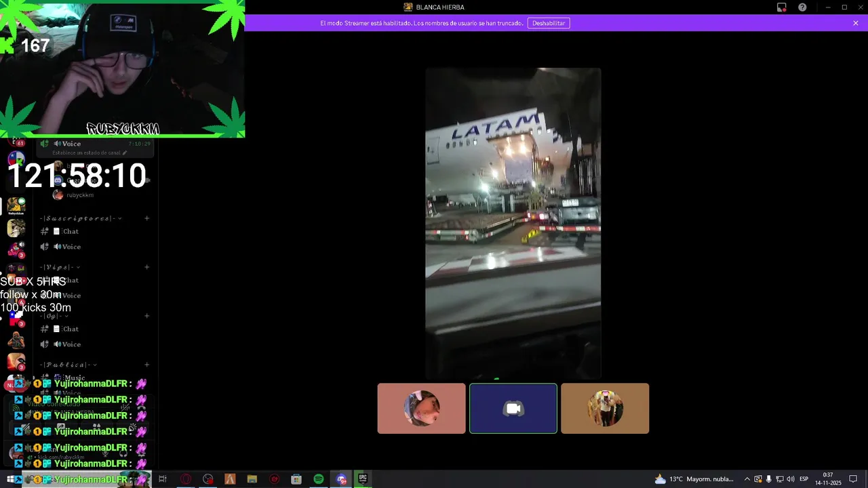Screen dimensions: 868x488
Task: Select the LATAM airplane video stream
Action: tap(513, 223)
